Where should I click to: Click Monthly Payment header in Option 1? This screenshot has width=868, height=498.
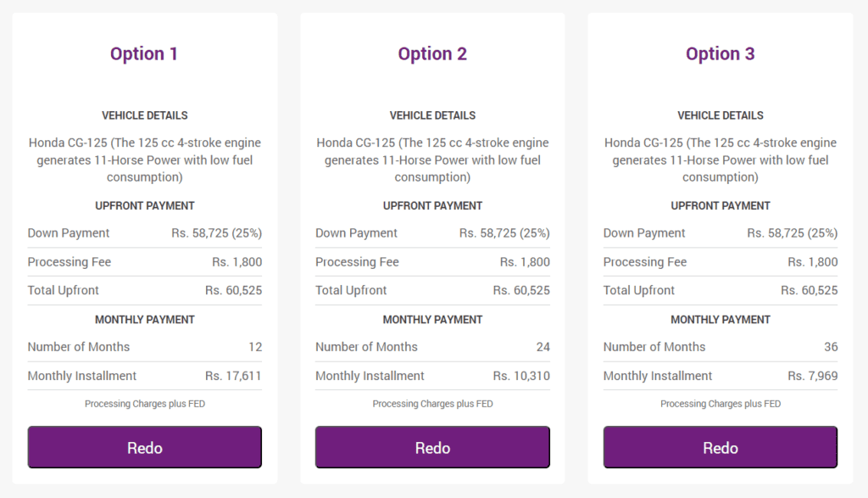144,320
